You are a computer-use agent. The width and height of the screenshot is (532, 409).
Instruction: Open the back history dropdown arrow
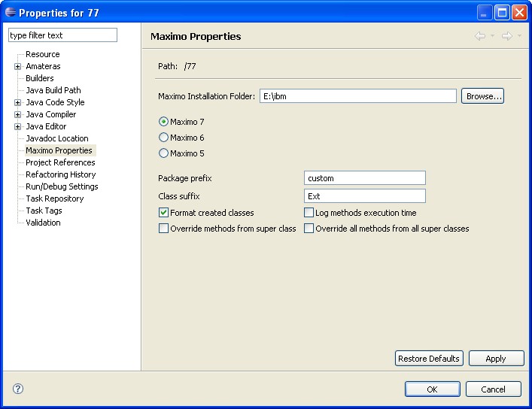pos(492,36)
